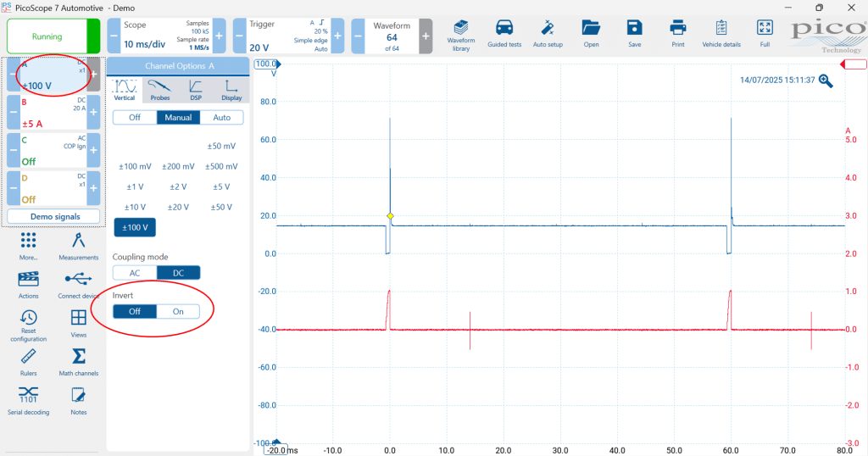Go to previous waveform with minus

click(x=359, y=36)
